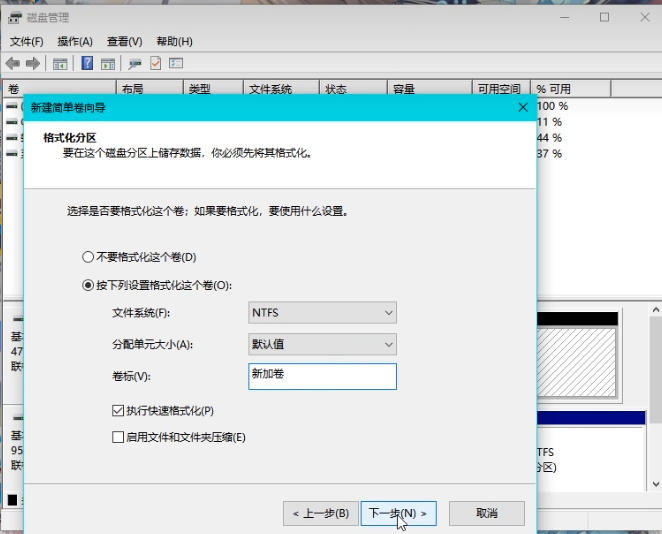Image resolution: width=662 pixels, height=534 pixels.
Task: Close the 新建简单卷向导 dialog
Action: 523,108
